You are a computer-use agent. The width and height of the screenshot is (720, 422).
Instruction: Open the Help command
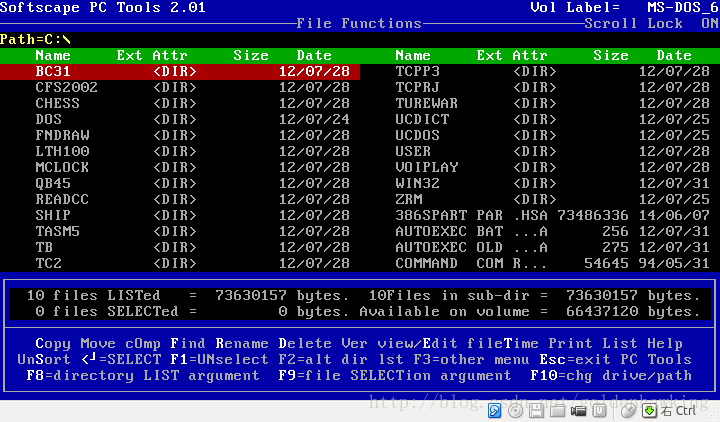point(665,343)
